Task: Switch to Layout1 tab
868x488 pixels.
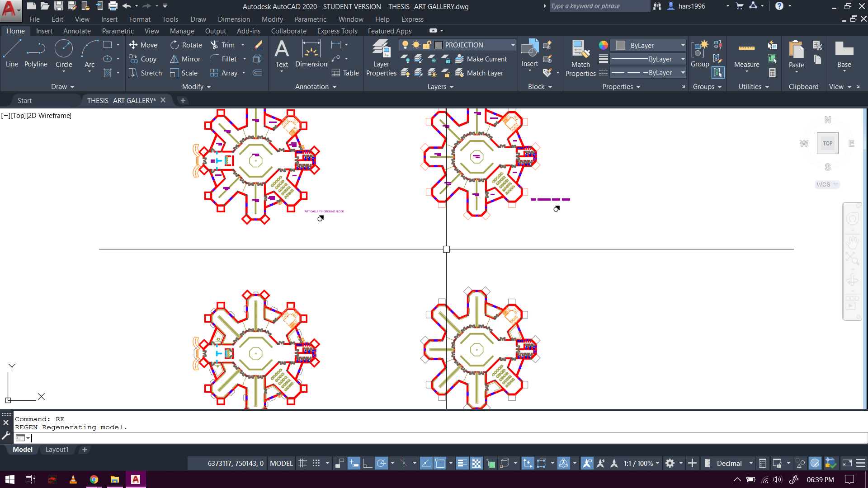Action: 57,450
